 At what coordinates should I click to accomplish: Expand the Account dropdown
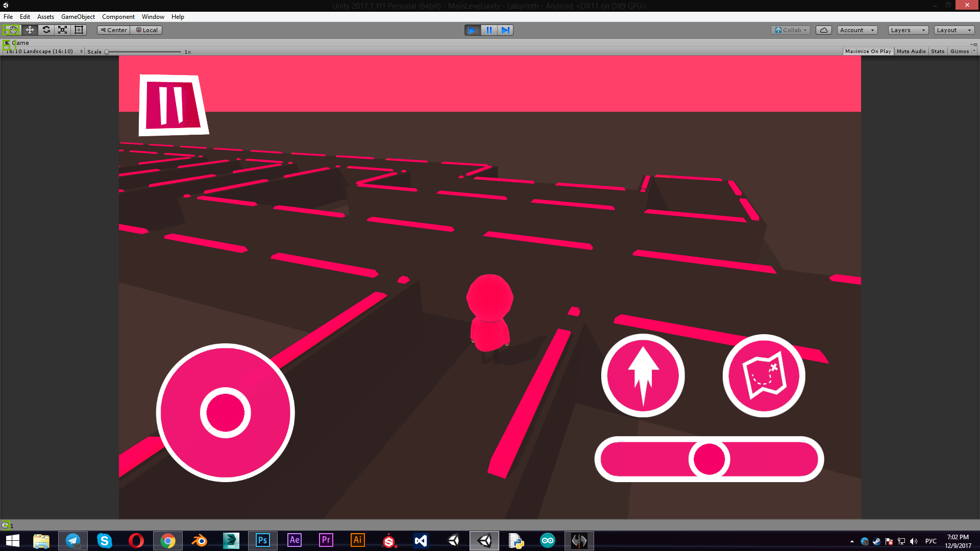click(857, 30)
